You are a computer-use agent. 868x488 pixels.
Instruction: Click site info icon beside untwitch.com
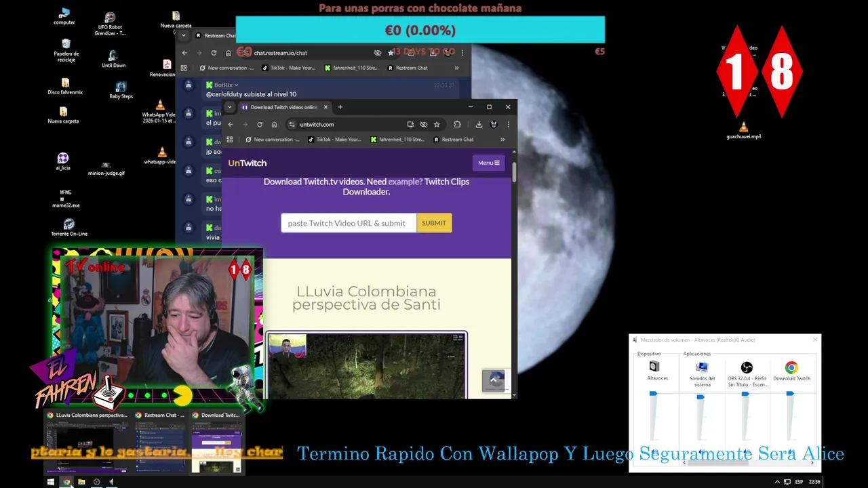pos(292,125)
